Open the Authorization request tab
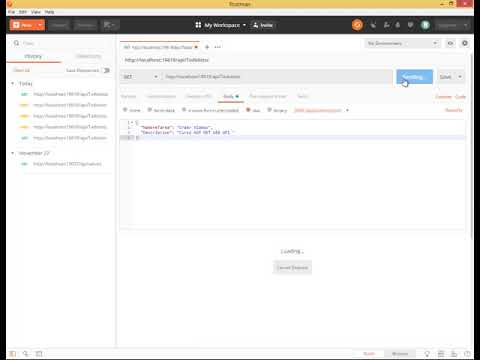 click(161, 96)
